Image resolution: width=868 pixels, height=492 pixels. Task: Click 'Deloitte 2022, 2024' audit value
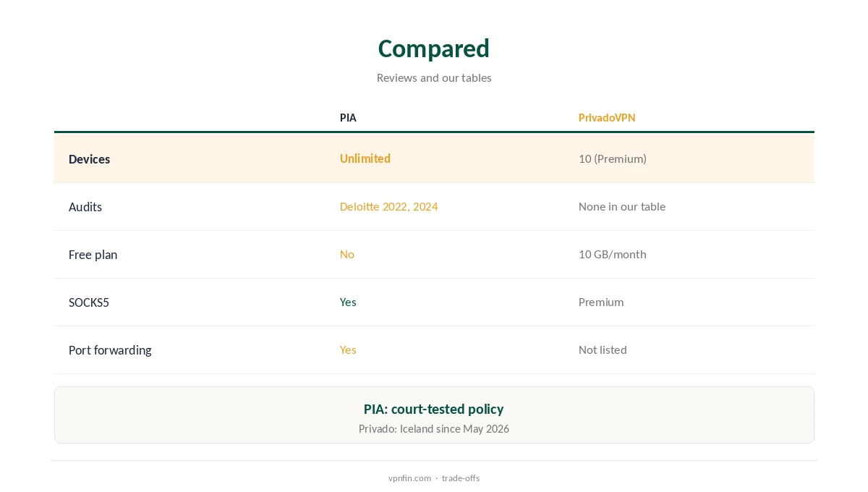pyautogui.click(x=389, y=206)
